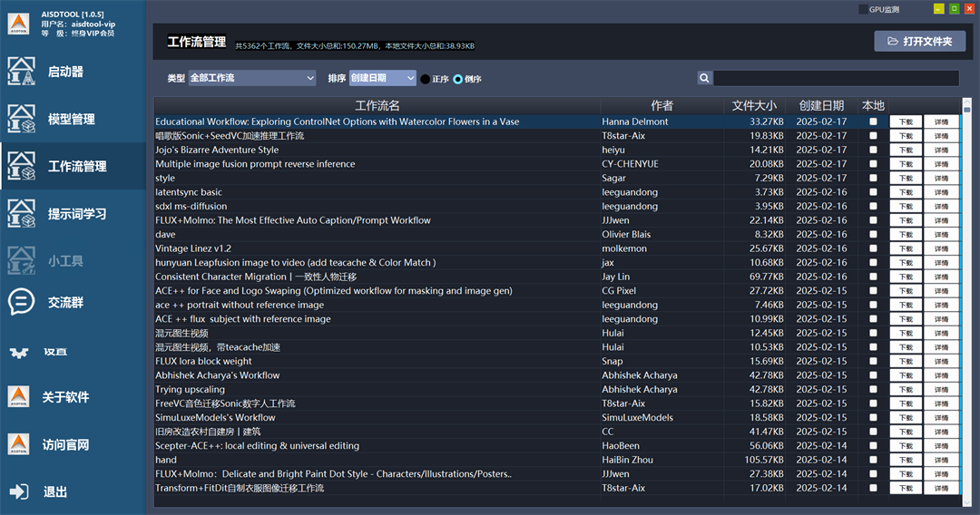Click the magnifying glass search icon
Image resolution: width=980 pixels, height=515 pixels.
(x=704, y=79)
